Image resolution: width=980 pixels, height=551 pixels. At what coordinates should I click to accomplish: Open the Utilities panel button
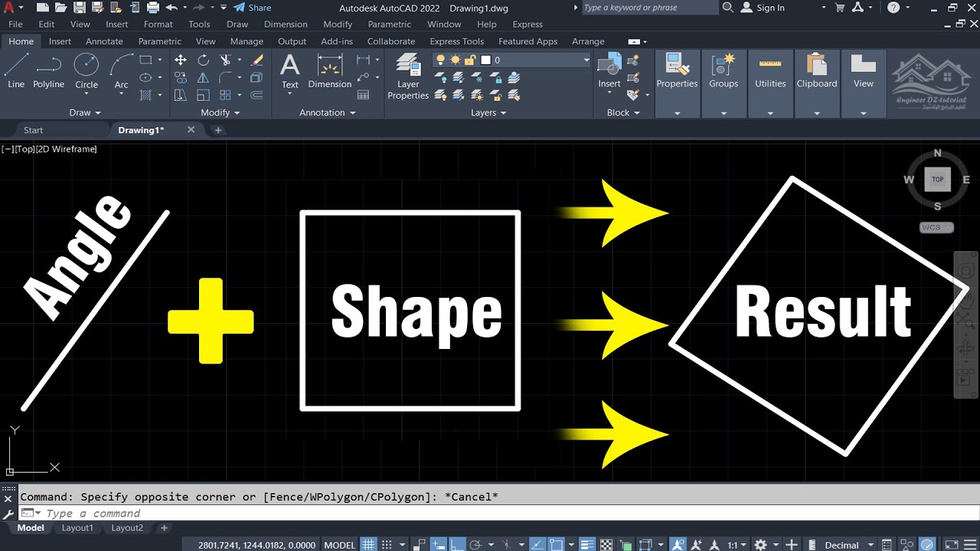pos(770,83)
